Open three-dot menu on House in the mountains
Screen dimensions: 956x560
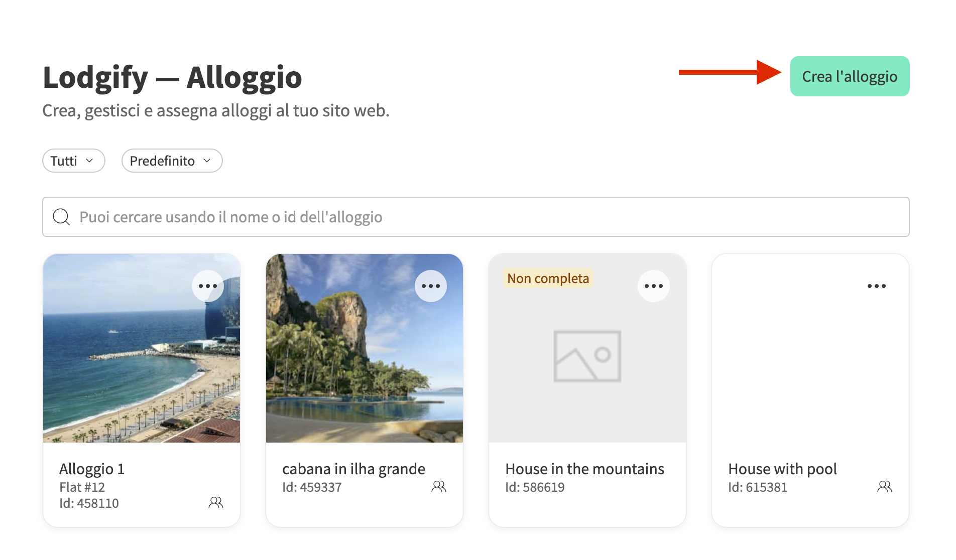tap(654, 286)
